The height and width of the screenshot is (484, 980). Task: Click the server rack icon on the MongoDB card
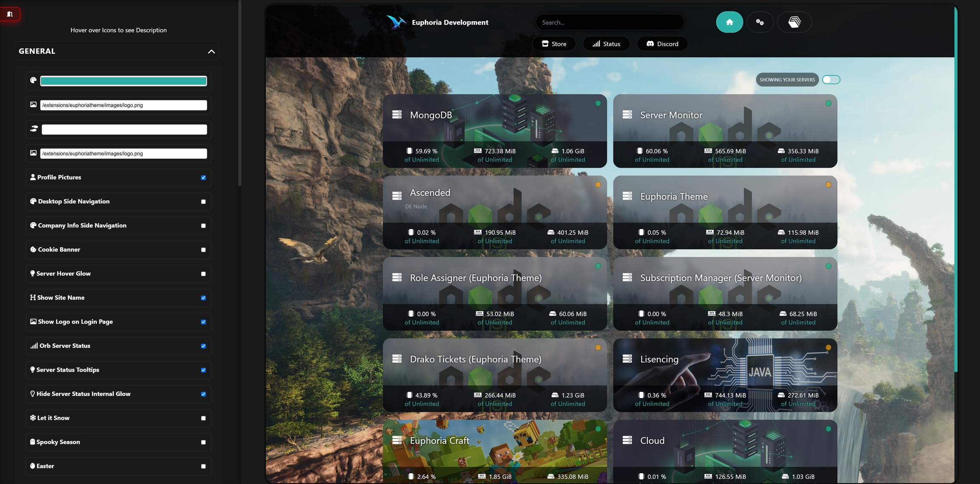[x=398, y=115]
